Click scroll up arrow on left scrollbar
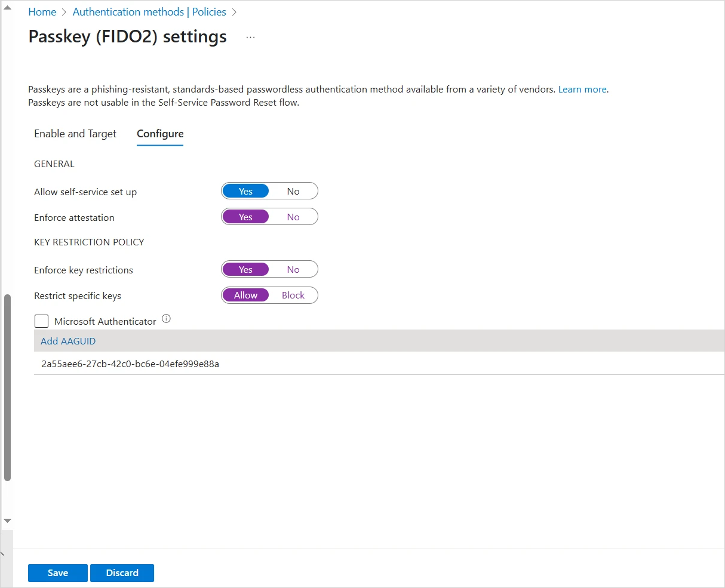The height and width of the screenshot is (588, 725). click(x=7, y=7)
